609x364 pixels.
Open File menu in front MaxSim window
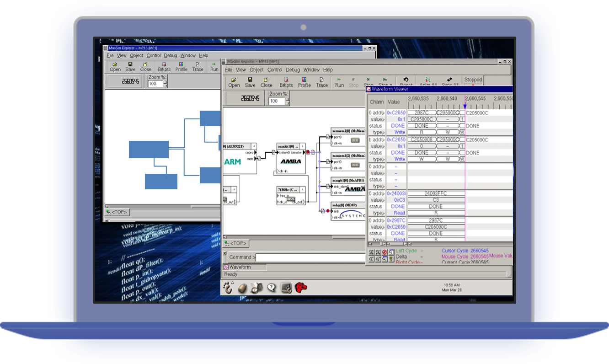[229, 70]
